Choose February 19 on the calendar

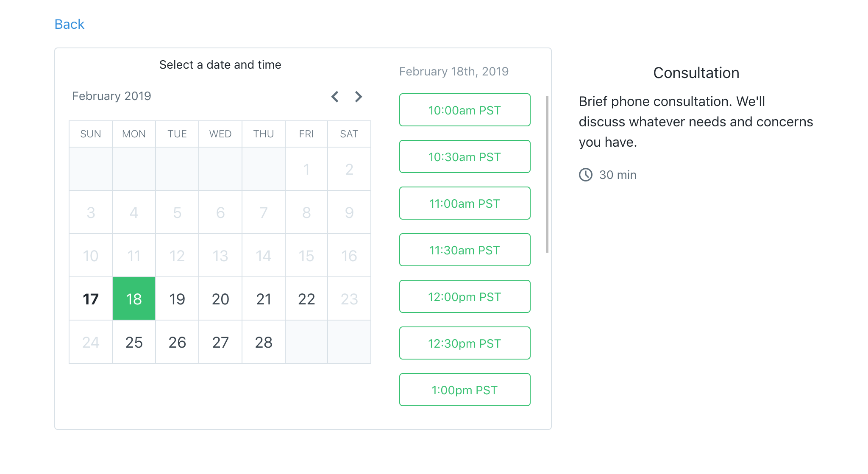[177, 299]
